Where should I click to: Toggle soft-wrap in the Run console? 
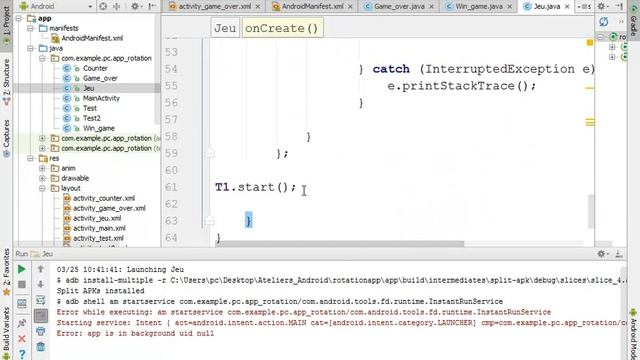coord(40,300)
